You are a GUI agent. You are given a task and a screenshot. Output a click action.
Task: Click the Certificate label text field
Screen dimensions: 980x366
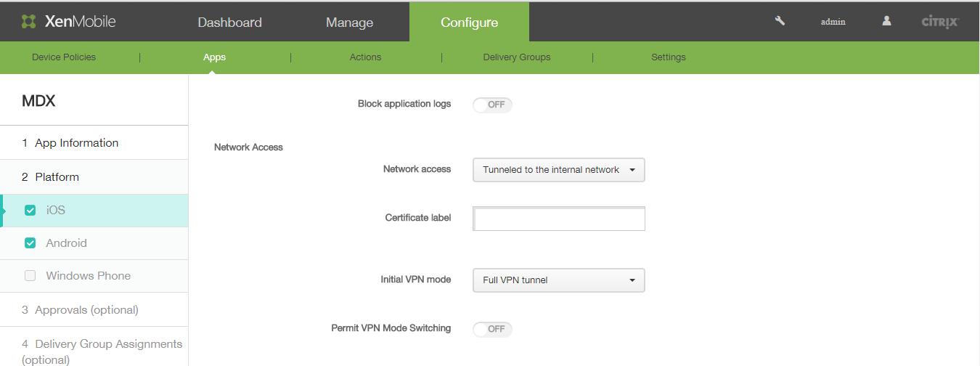[559, 219]
